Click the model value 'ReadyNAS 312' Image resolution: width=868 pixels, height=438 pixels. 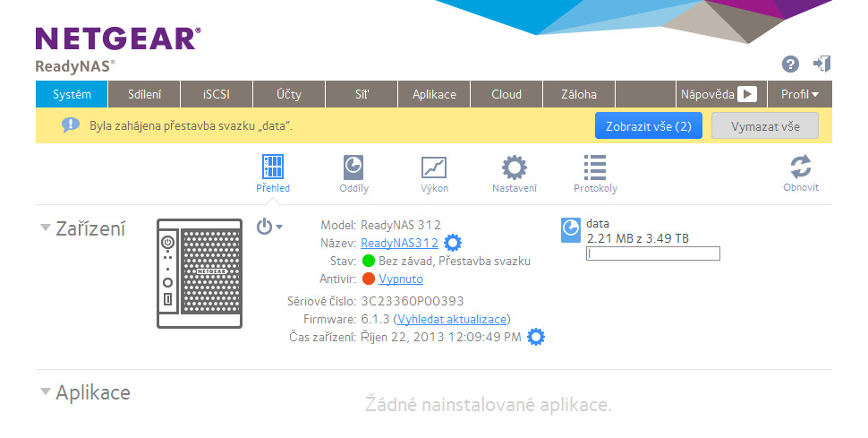401,225
